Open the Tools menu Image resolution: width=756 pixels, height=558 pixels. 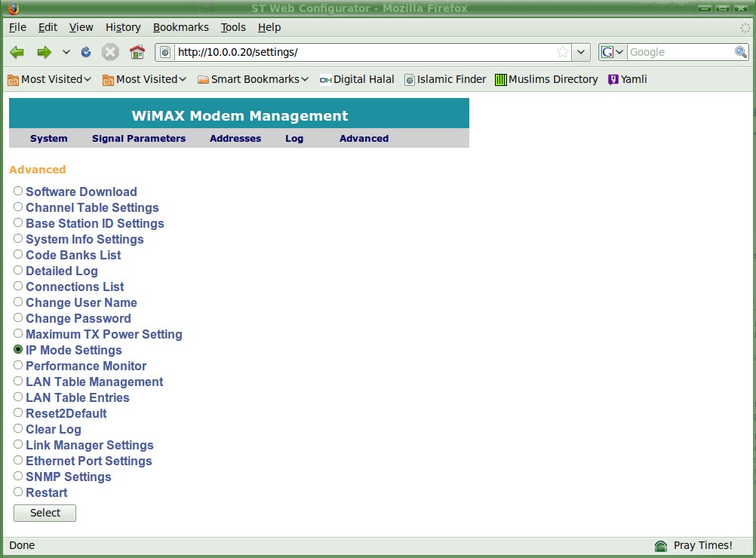(x=233, y=27)
